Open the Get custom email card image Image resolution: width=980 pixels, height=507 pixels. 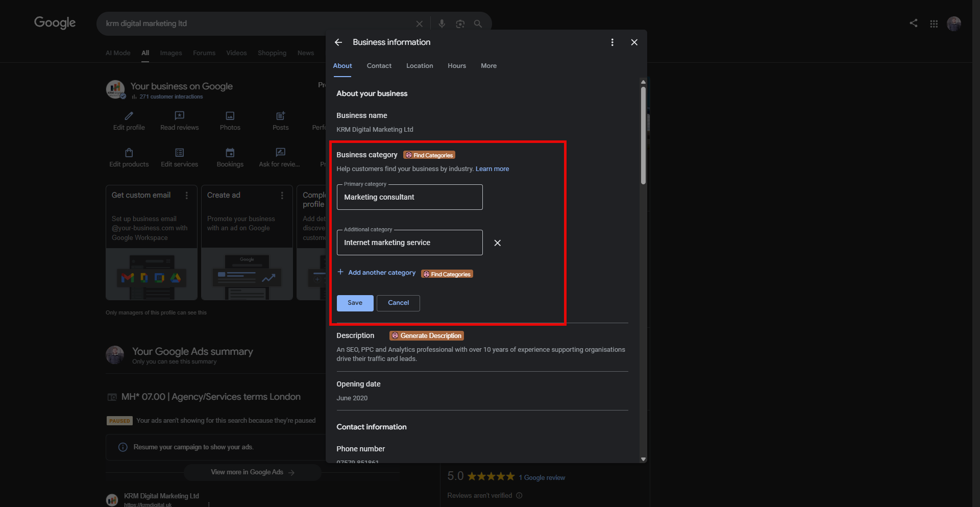(x=152, y=274)
